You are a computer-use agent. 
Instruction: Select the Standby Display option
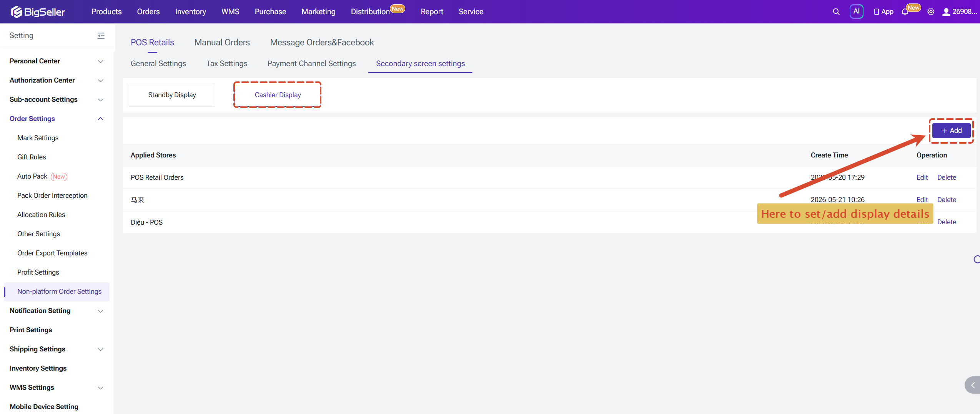click(172, 95)
